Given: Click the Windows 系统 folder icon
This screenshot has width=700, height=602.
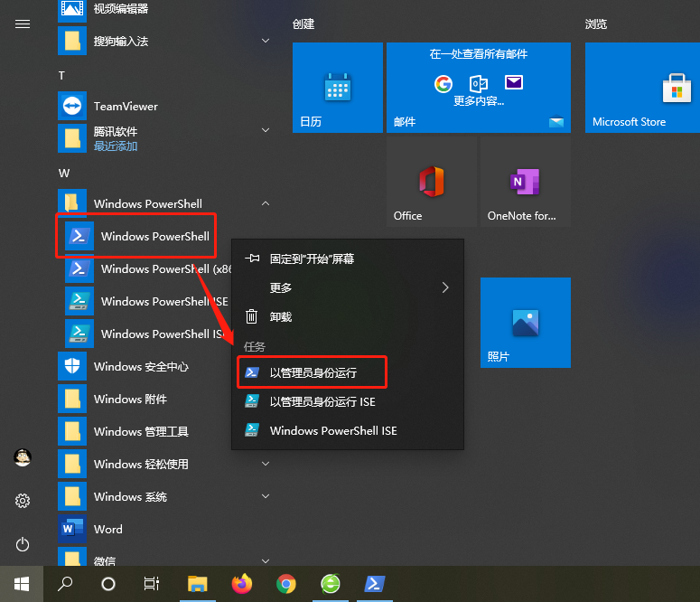Looking at the screenshot, I should pyautogui.click(x=72, y=496).
